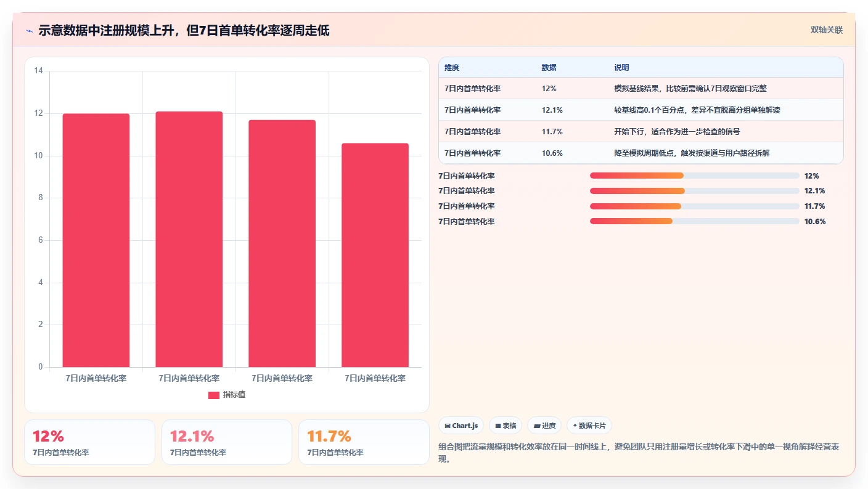868x489 pixels.
Task: Click the description starting 较基线高0.1个百分点
Action: point(697,110)
